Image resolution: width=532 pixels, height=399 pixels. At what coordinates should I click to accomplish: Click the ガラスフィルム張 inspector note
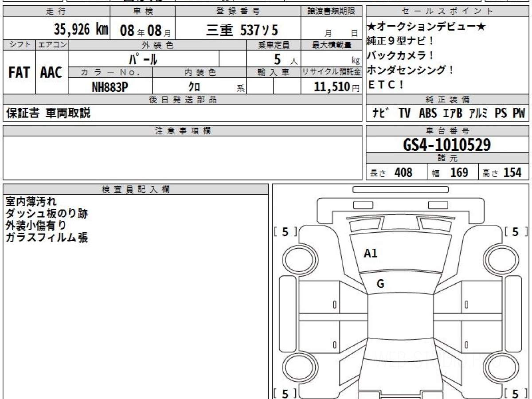[47, 238]
